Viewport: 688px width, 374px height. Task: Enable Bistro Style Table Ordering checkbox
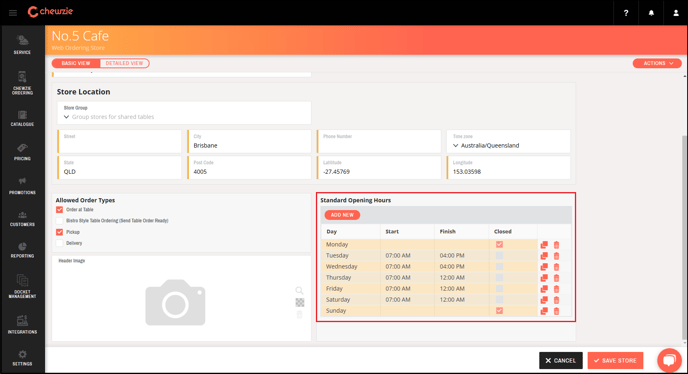pyautogui.click(x=59, y=221)
